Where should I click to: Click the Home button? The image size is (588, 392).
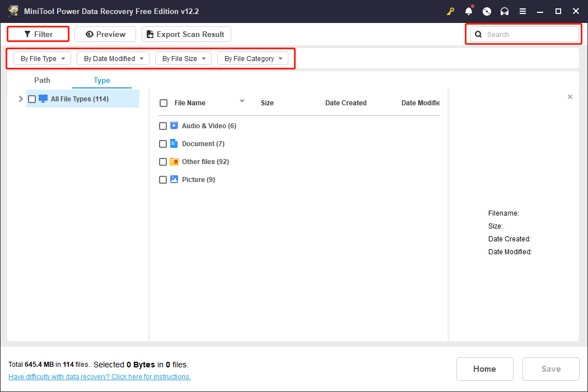pos(484,368)
